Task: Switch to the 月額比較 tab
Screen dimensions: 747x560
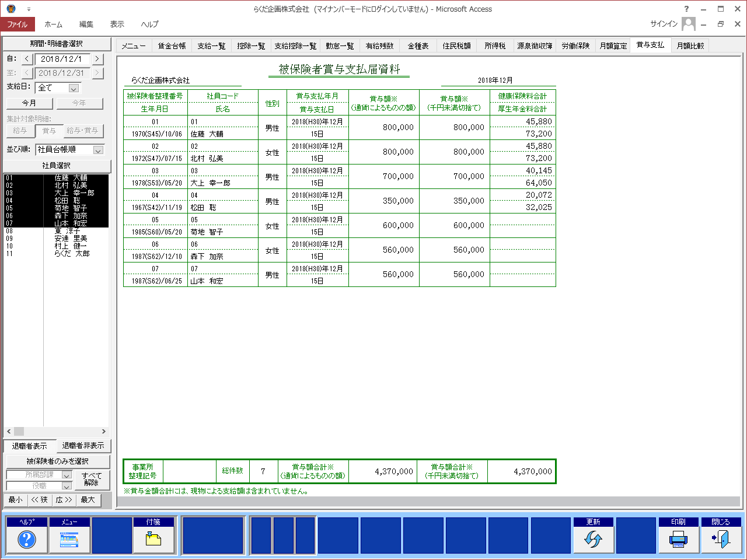Action: 690,45
